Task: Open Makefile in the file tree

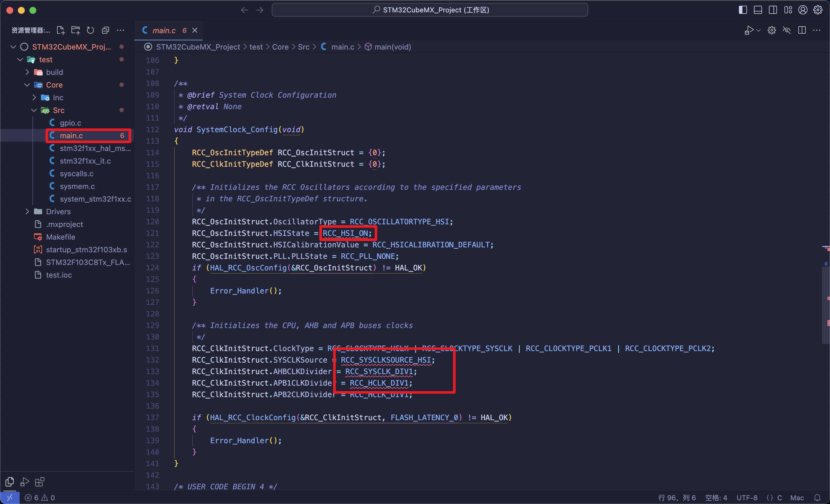Action: click(x=60, y=237)
